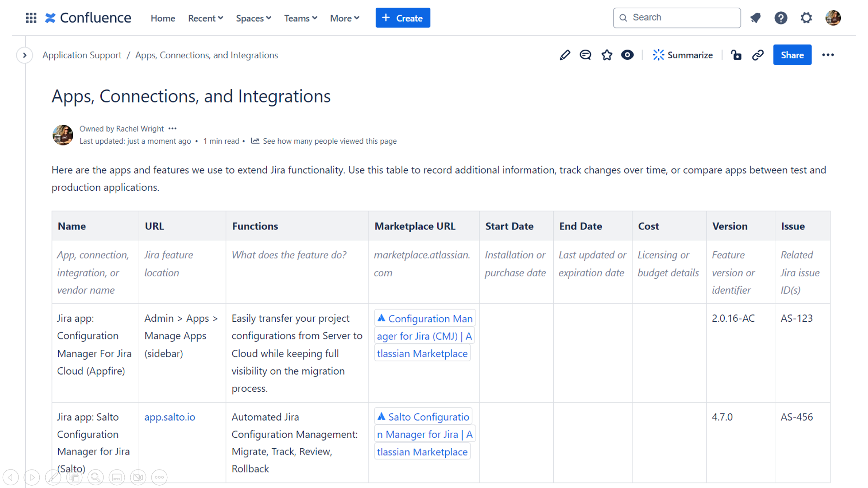Image resolution: width=868 pixels, height=488 pixels.
Task: Open the share link icon
Action: (x=758, y=55)
